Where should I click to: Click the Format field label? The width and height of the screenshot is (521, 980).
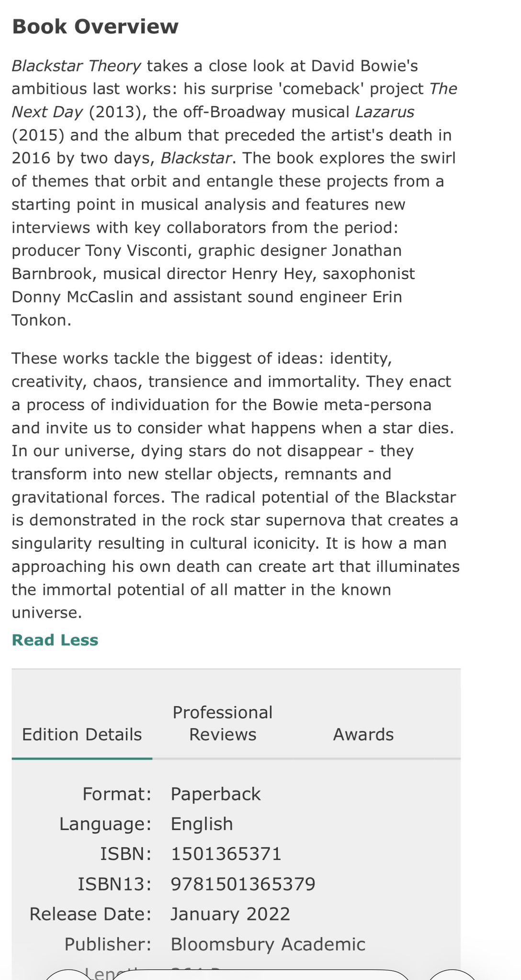[117, 794]
